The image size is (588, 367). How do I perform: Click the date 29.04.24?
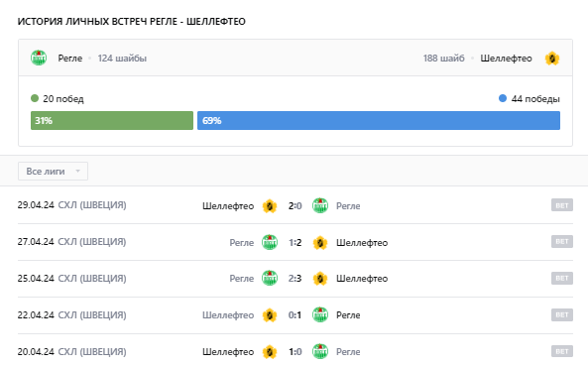pos(36,205)
